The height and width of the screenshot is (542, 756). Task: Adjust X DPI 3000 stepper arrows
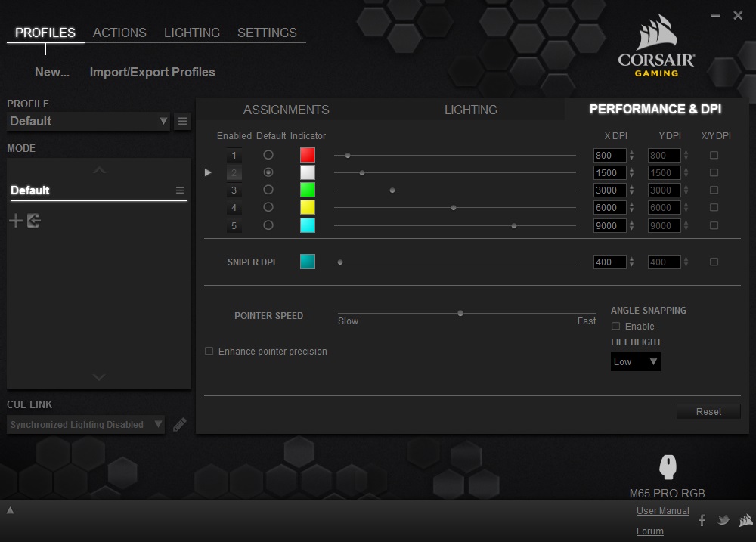coord(631,190)
